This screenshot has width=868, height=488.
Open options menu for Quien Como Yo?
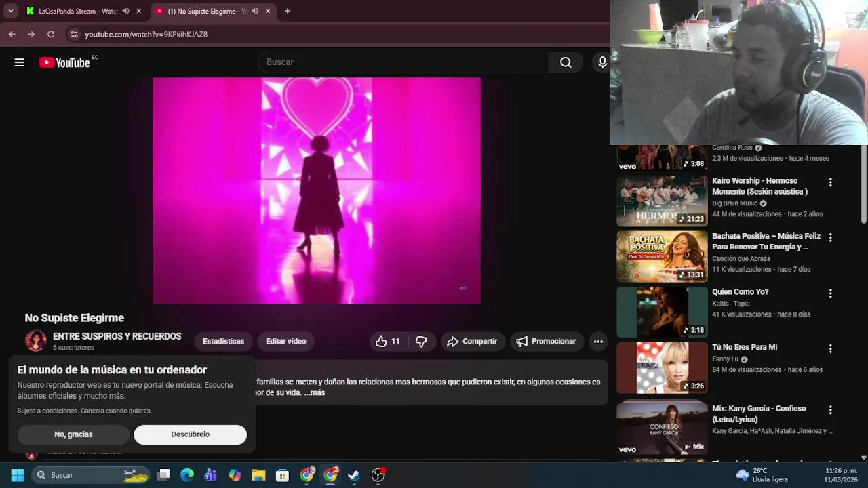point(830,293)
